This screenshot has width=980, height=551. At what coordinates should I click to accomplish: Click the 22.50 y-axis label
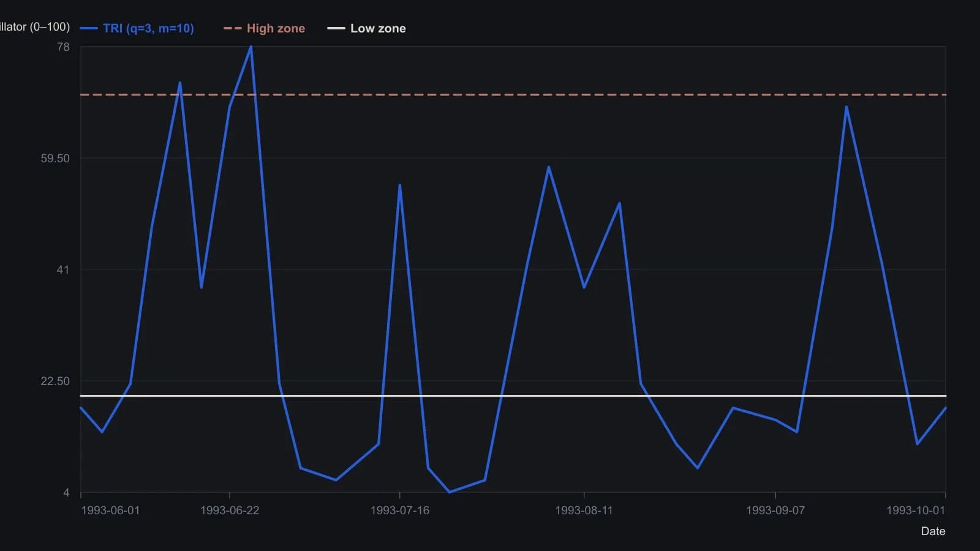55,381
